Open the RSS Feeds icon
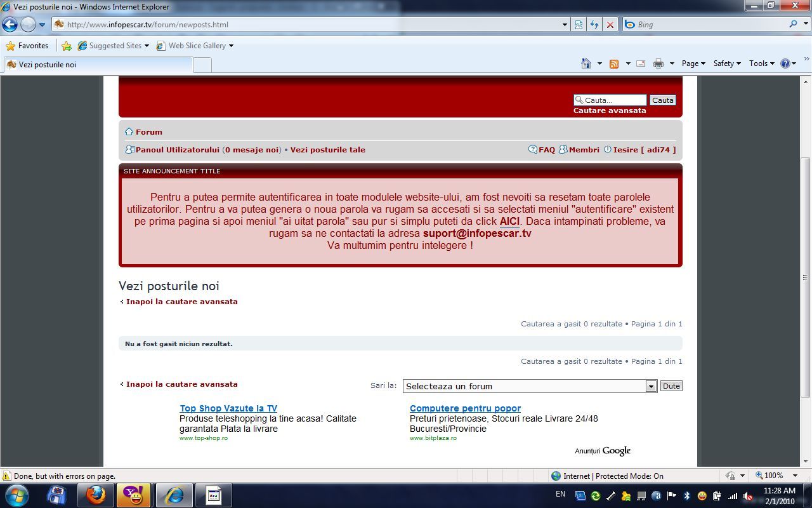 [x=614, y=63]
